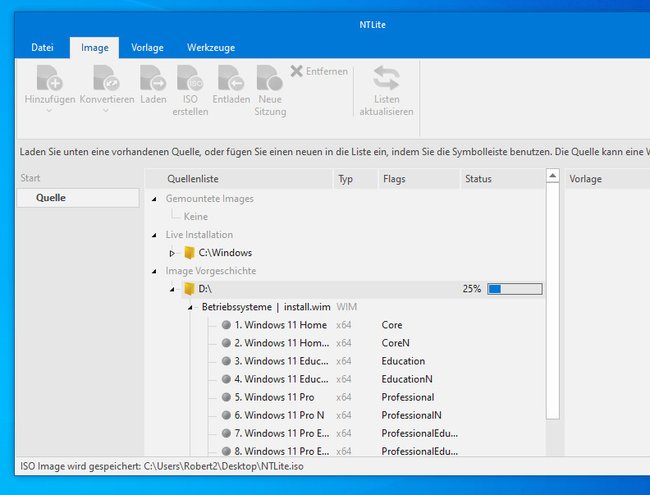
Task: Click the status dot of edition 4 EducationN
Action: click(226, 379)
